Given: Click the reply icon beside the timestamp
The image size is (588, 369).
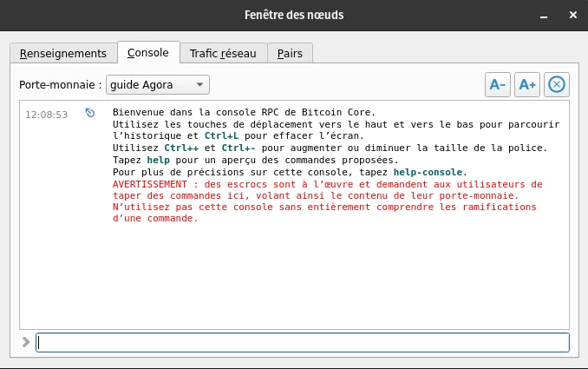Looking at the screenshot, I should click(x=90, y=113).
